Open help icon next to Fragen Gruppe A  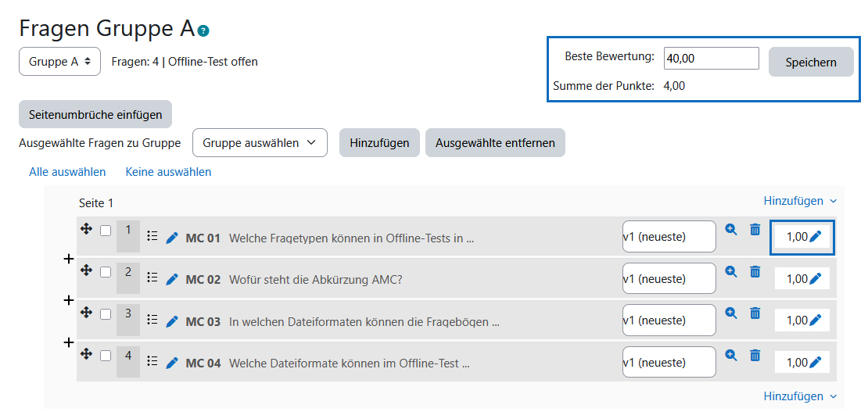pos(204,30)
